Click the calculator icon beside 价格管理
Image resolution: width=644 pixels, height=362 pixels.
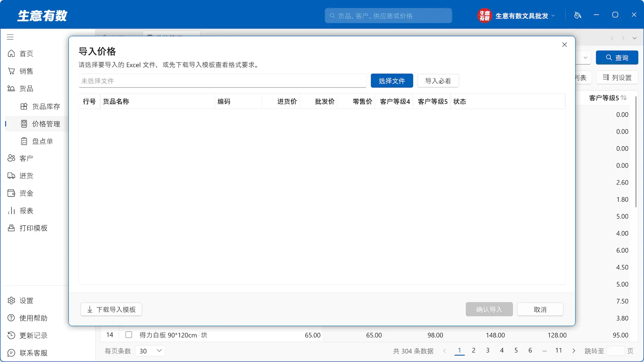point(24,124)
